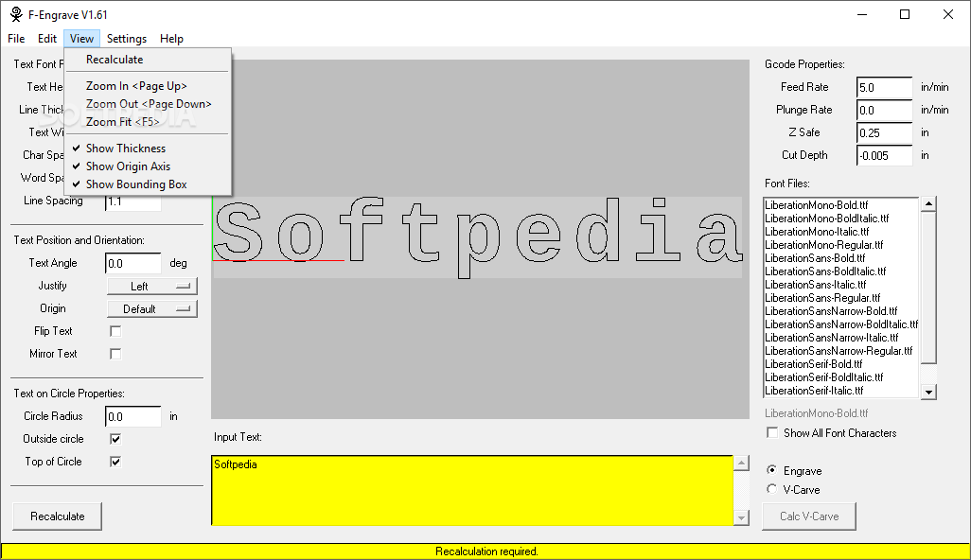Select the Engrave radio button
The width and height of the screenshot is (971, 560).
point(771,469)
